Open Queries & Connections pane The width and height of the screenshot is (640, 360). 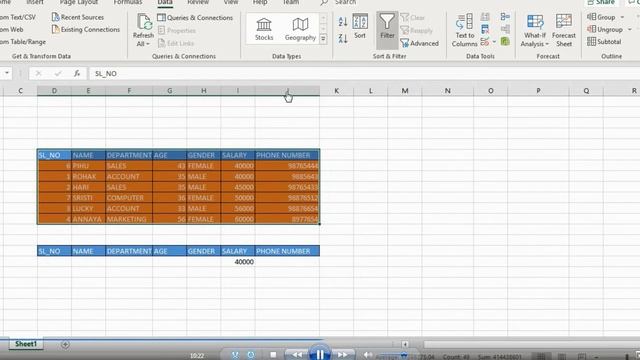[x=195, y=18]
